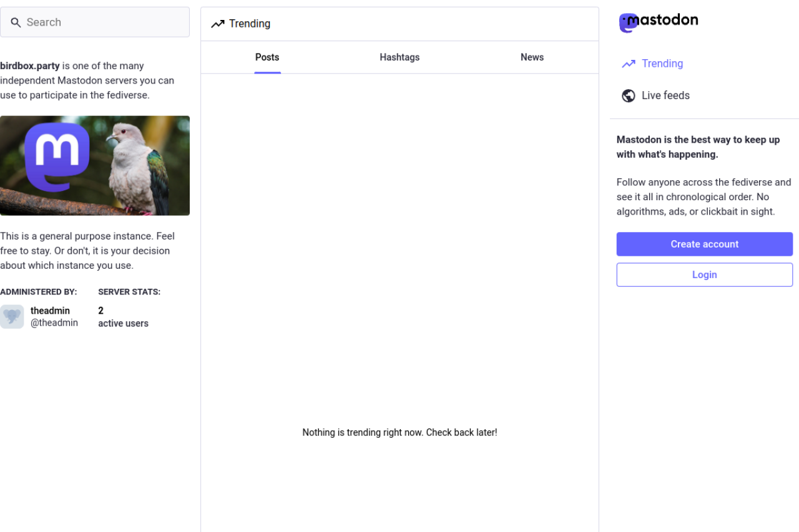Click the Trending arrow icon in navigation sidebar
Viewport: 799px width, 532px height.
click(x=628, y=64)
